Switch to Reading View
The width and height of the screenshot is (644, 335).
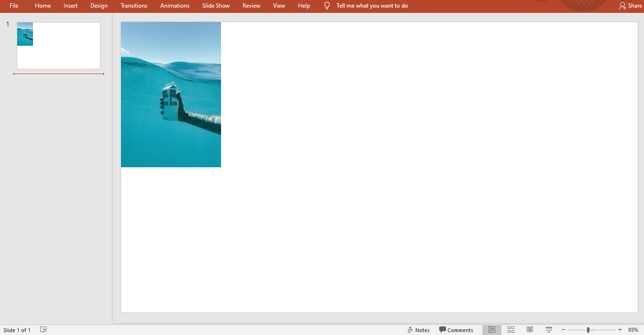pyautogui.click(x=530, y=330)
